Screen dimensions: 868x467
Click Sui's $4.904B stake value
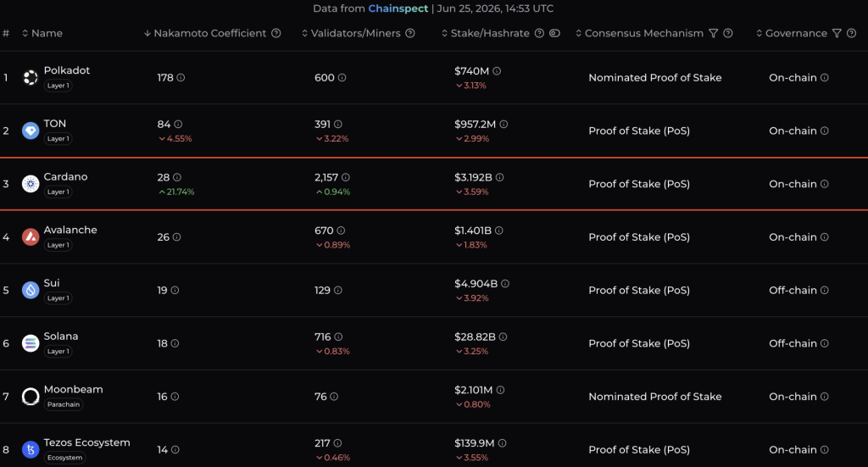tap(476, 283)
